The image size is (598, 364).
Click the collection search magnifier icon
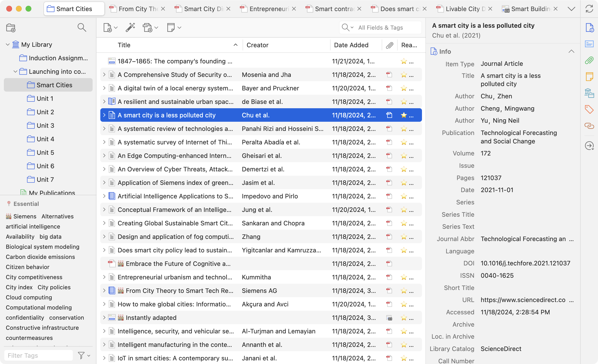(82, 27)
